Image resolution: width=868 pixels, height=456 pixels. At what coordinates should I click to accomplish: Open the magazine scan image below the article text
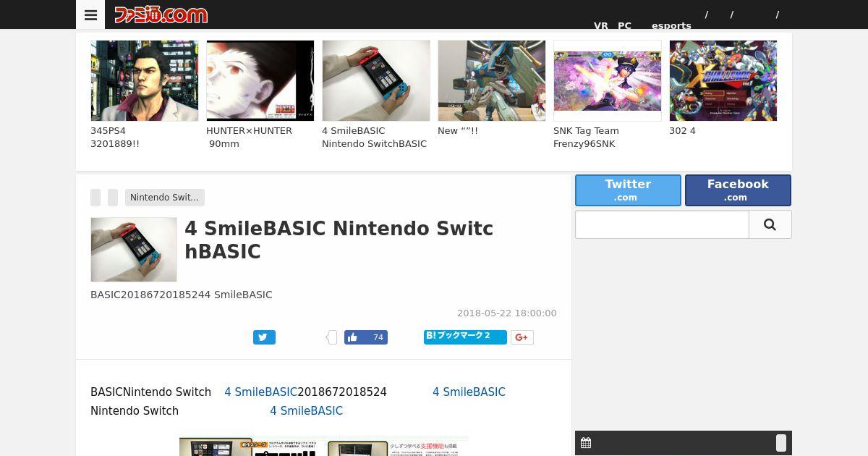point(324,446)
